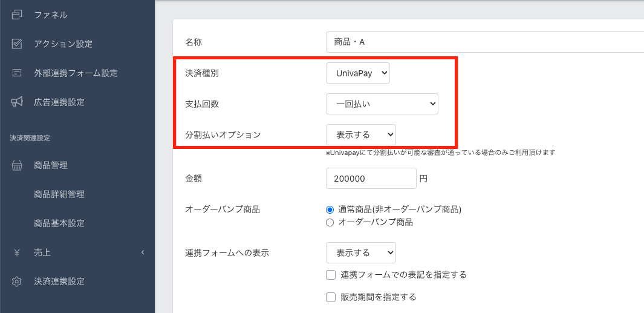Open the 分割払いオプション dropdown
Screen dimensions: 644x313
point(360,134)
